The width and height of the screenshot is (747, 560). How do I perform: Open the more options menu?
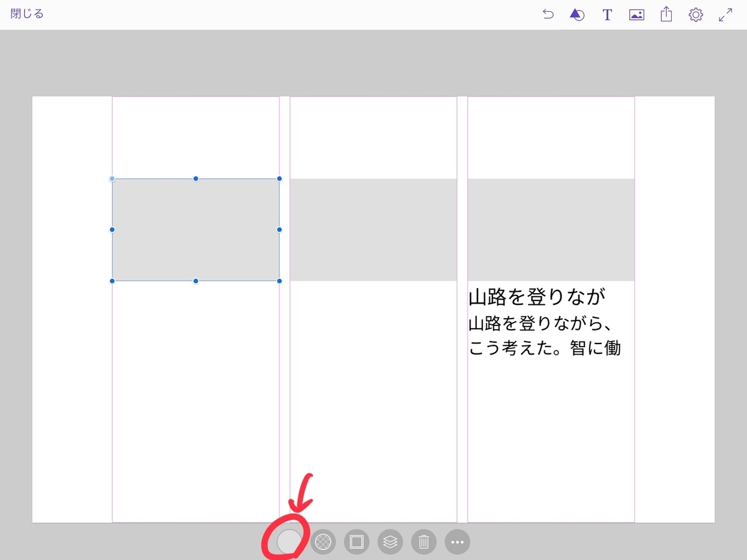[x=458, y=542]
